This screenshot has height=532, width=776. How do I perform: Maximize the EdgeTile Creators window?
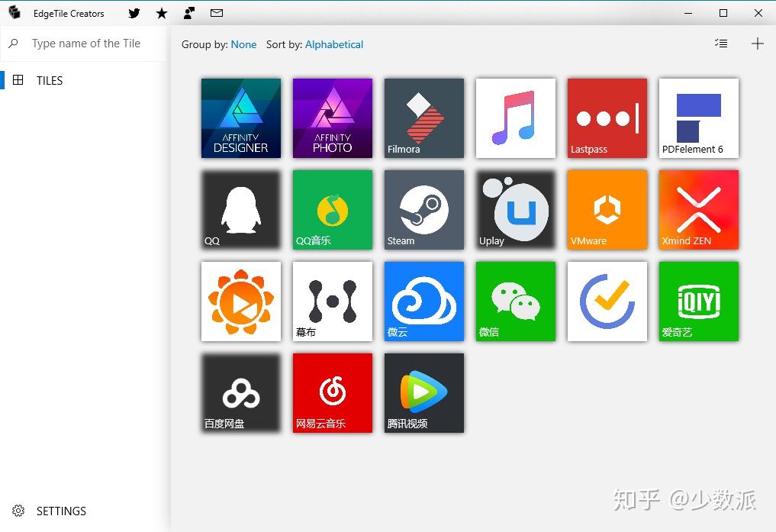[x=723, y=14]
